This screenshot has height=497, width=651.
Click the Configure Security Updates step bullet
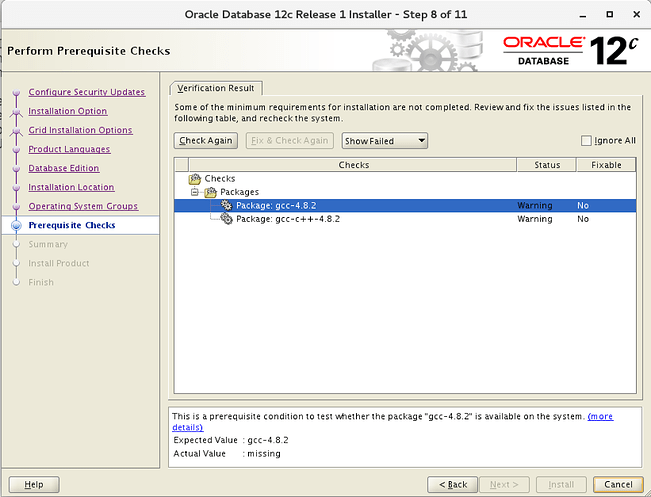coord(16,92)
